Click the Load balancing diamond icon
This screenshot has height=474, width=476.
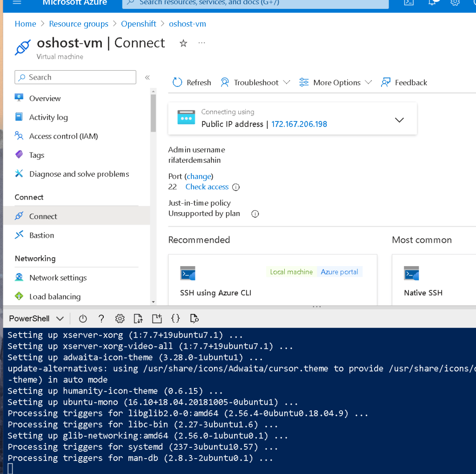click(19, 296)
